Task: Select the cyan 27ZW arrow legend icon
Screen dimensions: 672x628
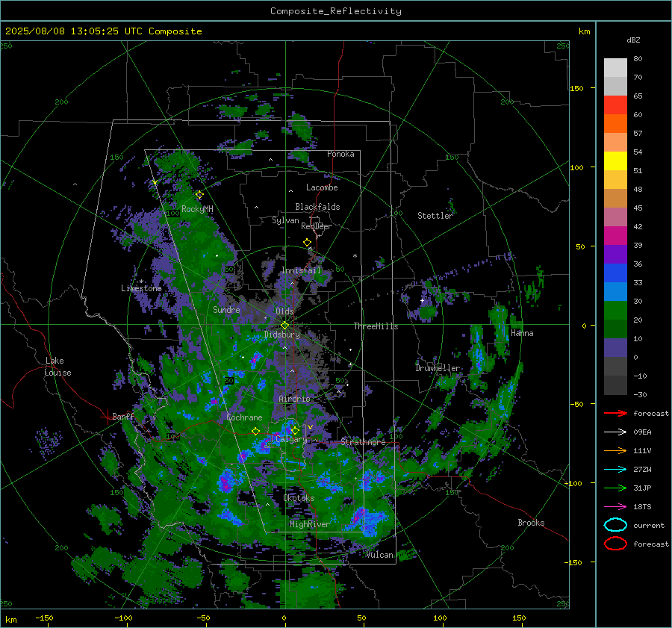Action: coord(615,470)
